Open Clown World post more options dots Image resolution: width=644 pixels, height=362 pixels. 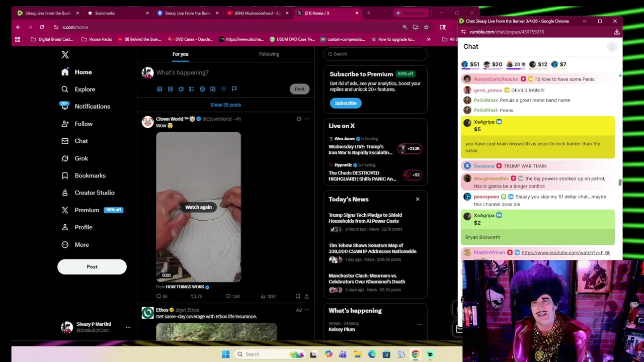coord(306,119)
